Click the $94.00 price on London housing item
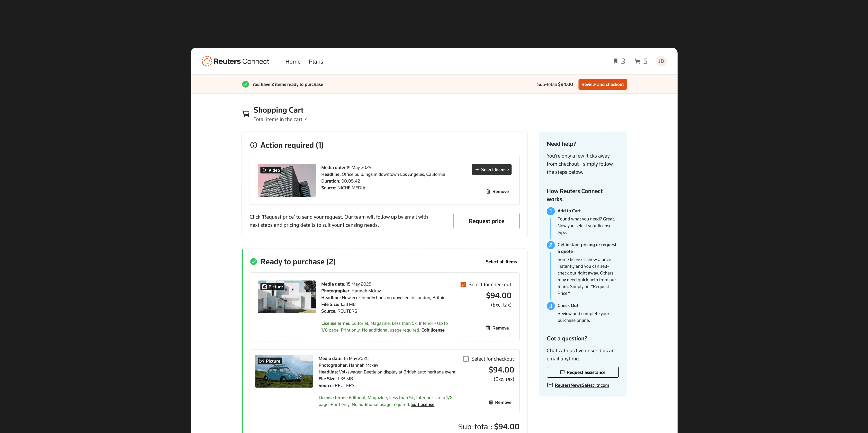This screenshot has width=868, height=433. tap(498, 295)
